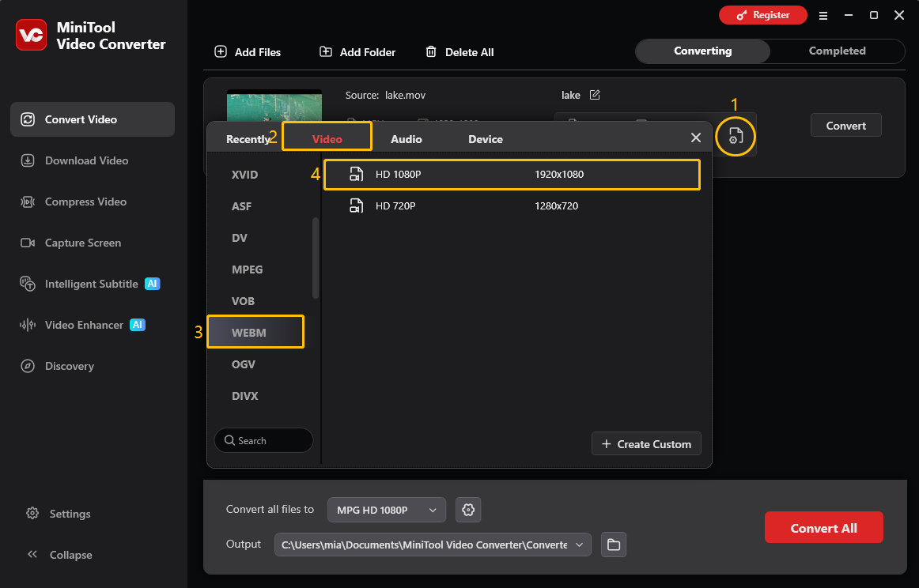Open the Output path dropdown
Screen dimensions: 919x588
[433, 545]
